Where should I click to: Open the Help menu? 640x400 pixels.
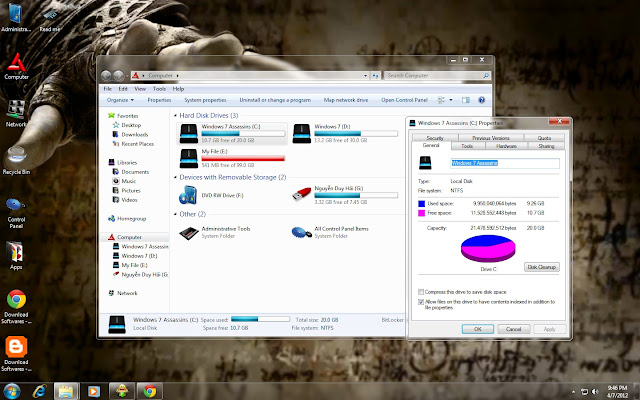[178, 89]
